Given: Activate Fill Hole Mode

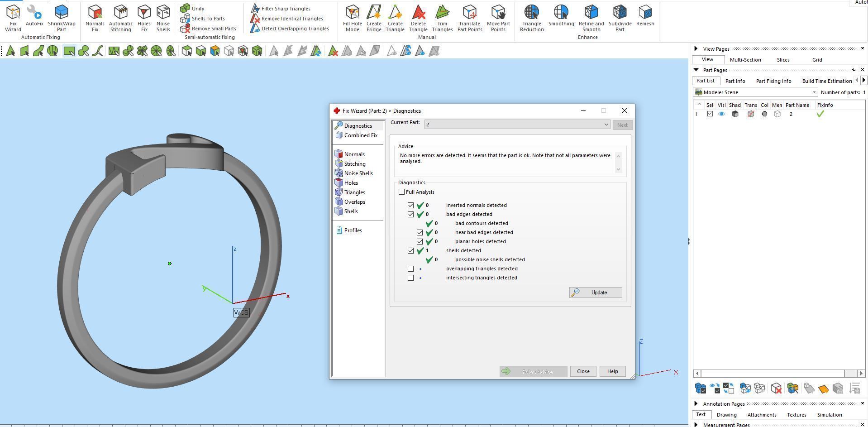Looking at the screenshot, I should (352, 19).
